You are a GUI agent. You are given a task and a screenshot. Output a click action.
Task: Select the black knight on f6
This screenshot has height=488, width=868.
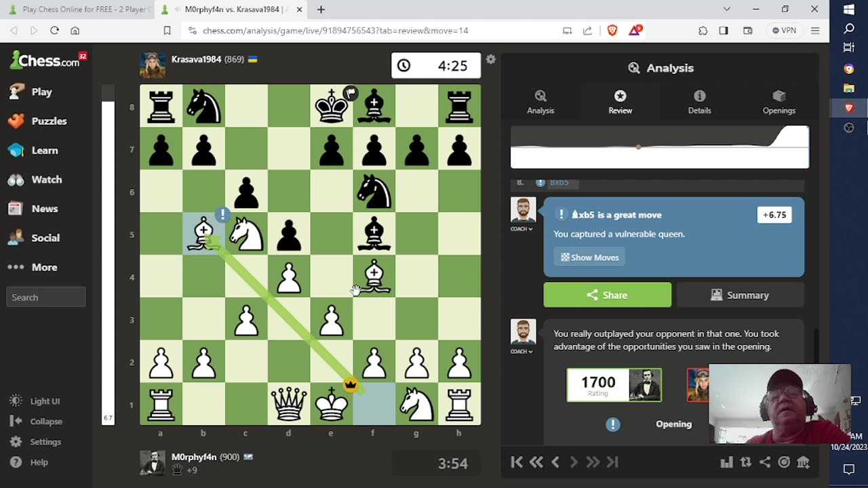pyautogui.click(x=374, y=192)
